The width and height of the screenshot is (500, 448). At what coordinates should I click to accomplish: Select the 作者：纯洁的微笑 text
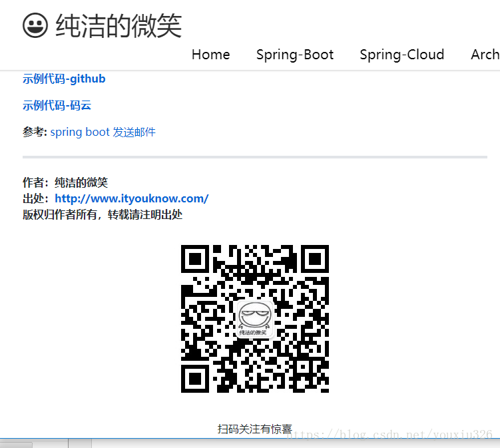(x=65, y=182)
